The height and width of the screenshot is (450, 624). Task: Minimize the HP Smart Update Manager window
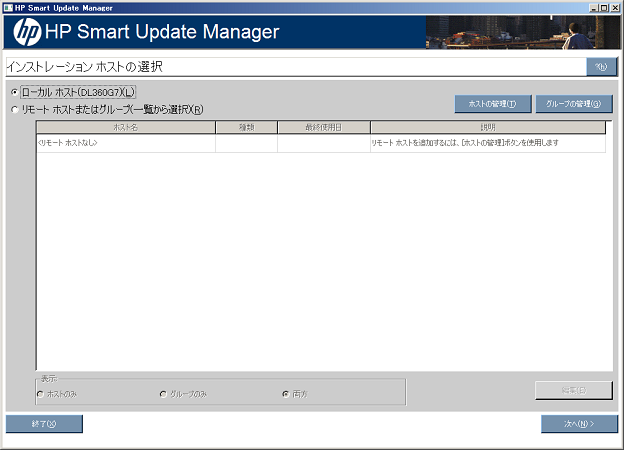(594, 6)
